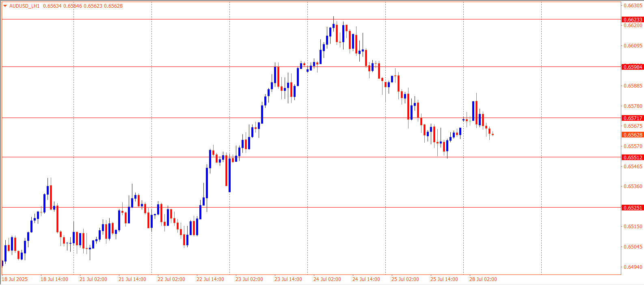The width and height of the screenshot is (644, 285).
Task: Click the 21 Jul 02:00 time label
Action: click(93, 279)
